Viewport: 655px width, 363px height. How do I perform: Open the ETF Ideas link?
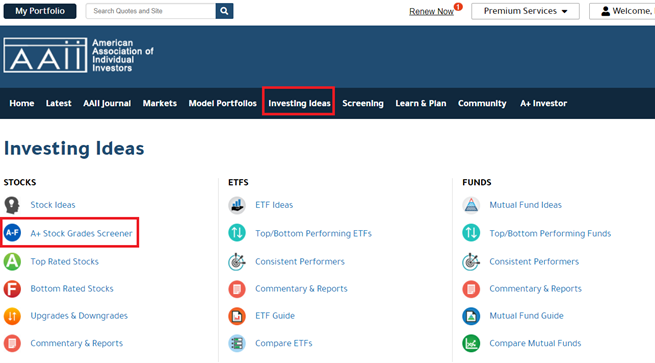[x=274, y=205]
